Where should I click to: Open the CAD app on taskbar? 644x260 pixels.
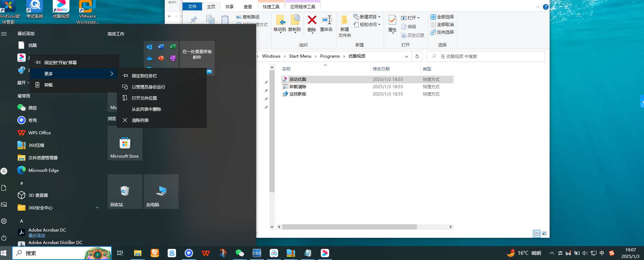[257, 253]
